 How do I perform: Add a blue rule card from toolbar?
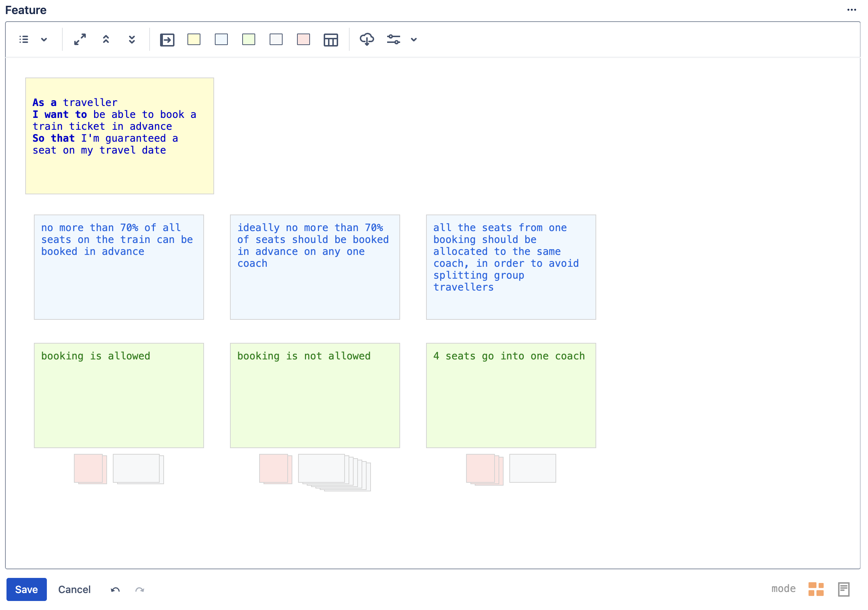(221, 39)
